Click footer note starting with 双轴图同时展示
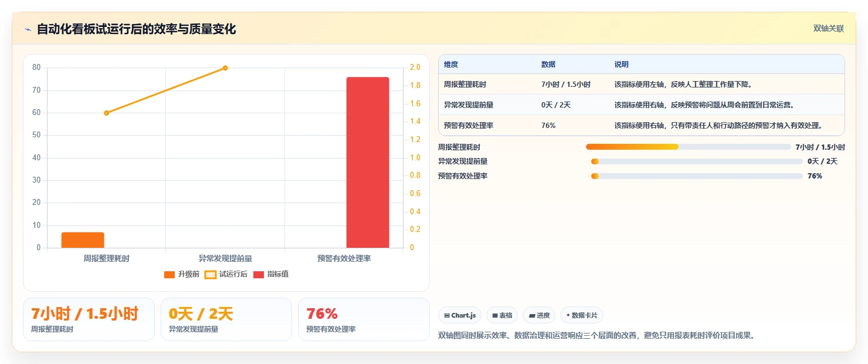Image resolution: width=868 pixels, height=364 pixels. (x=596, y=335)
